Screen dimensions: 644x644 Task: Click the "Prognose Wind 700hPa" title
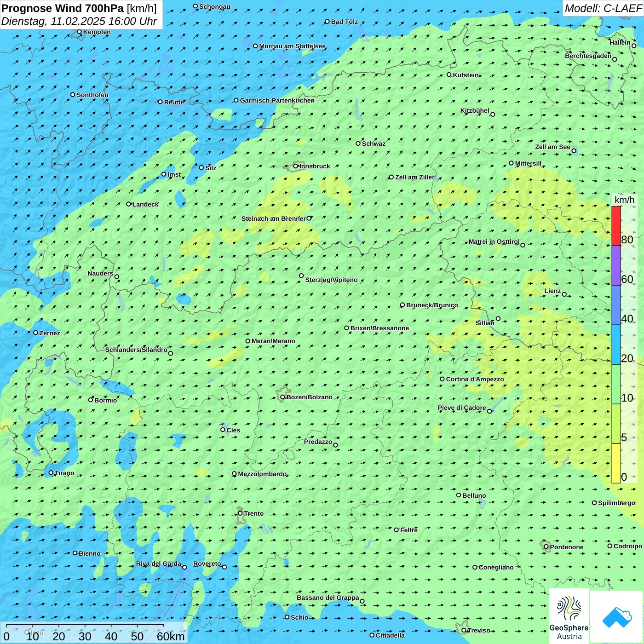coord(63,8)
